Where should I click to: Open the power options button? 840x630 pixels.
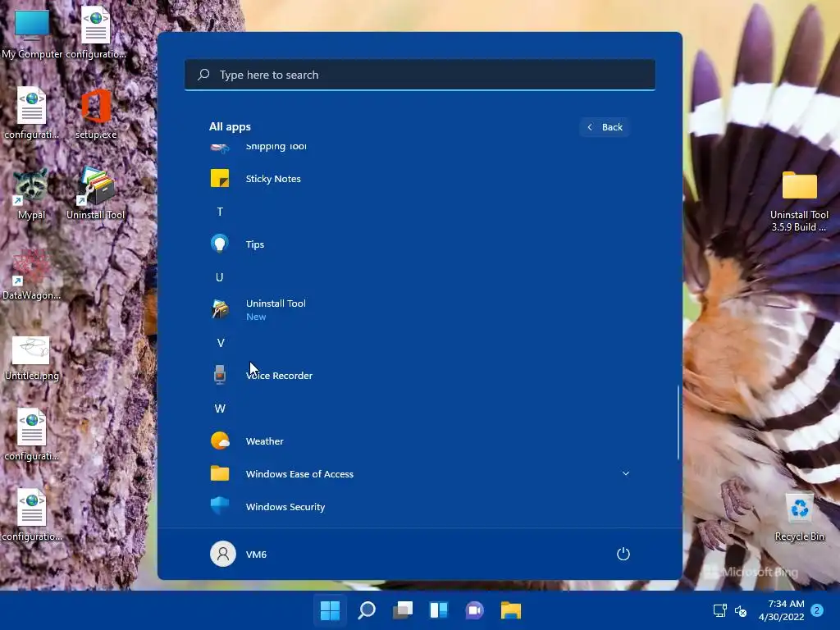tap(623, 554)
